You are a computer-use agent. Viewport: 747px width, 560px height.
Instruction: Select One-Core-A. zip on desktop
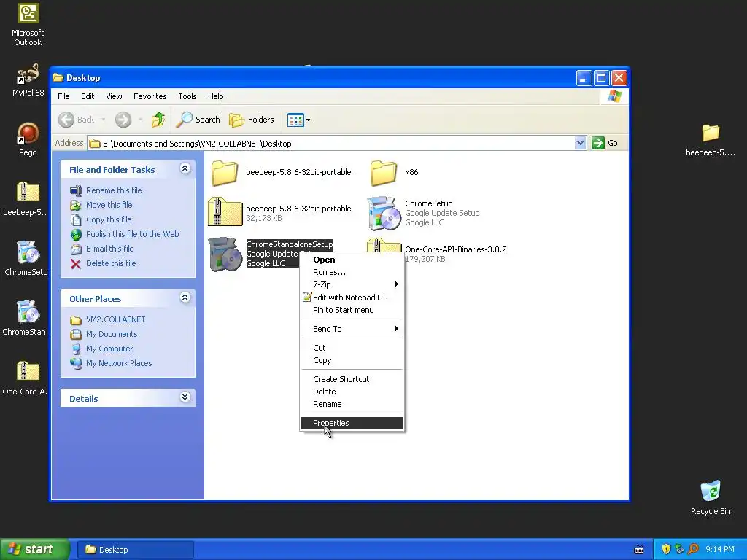tap(26, 378)
